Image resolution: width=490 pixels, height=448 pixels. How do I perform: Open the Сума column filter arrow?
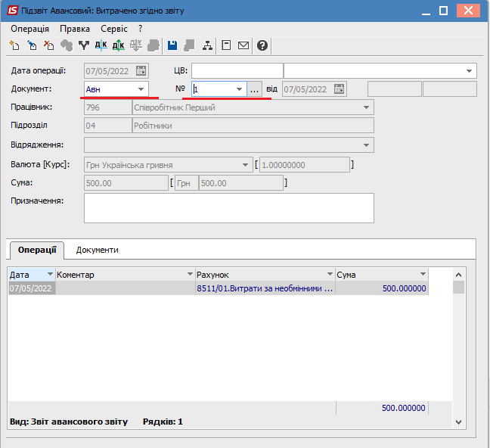(x=423, y=275)
